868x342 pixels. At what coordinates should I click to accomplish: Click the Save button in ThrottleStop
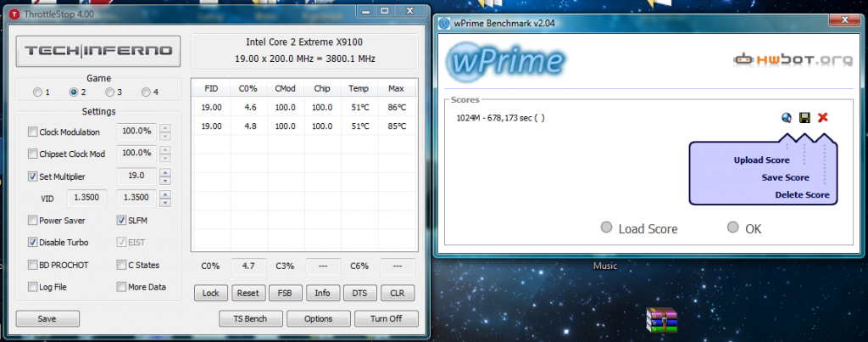47,319
